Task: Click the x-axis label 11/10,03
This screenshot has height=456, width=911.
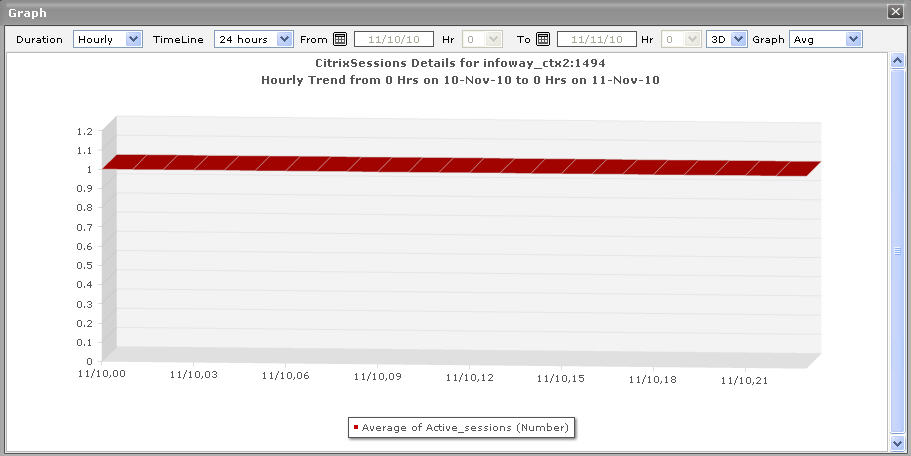Action: click(x=193, y=375)
